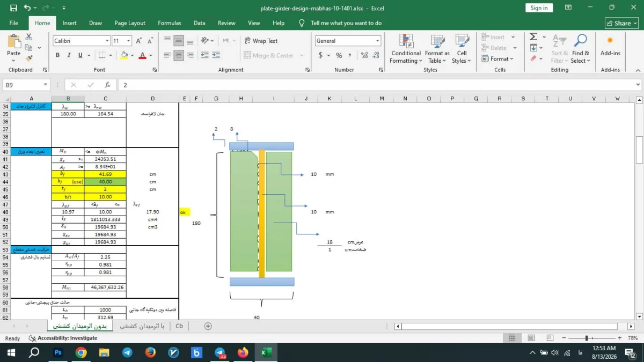This screenshot has width=644, height=362.
Task: Open the File menu
Action: pos(14,23)
